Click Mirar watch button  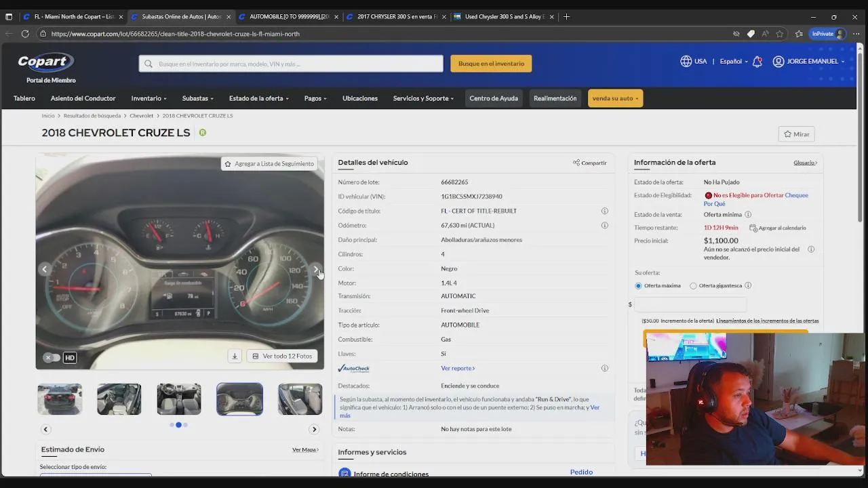pyautogui.click(x=797, y=134)
